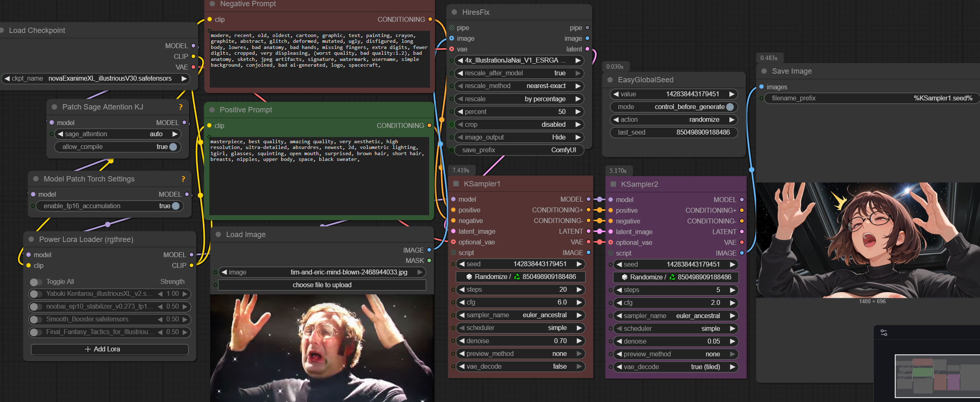The height and width of the screenshot is (402, 980).
Task: Collapse the Positive Prompt node via its title dot
Action: click(212, 110)
